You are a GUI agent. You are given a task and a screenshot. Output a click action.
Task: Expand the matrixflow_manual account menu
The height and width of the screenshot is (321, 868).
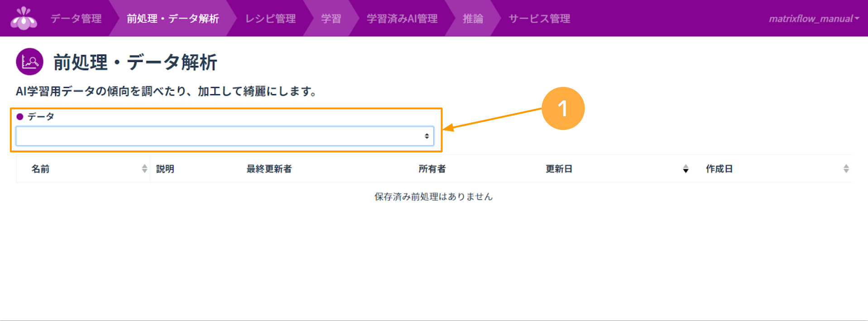click(814, 19)
